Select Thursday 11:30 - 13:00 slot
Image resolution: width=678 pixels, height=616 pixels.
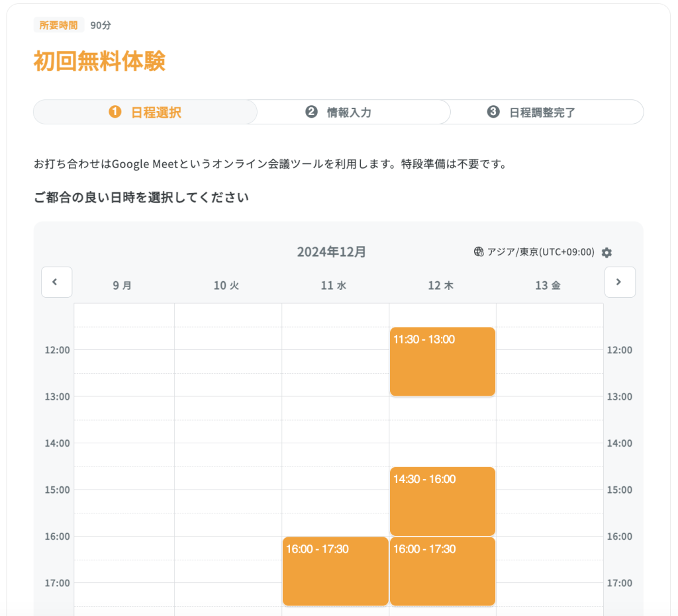pos(442,361)
